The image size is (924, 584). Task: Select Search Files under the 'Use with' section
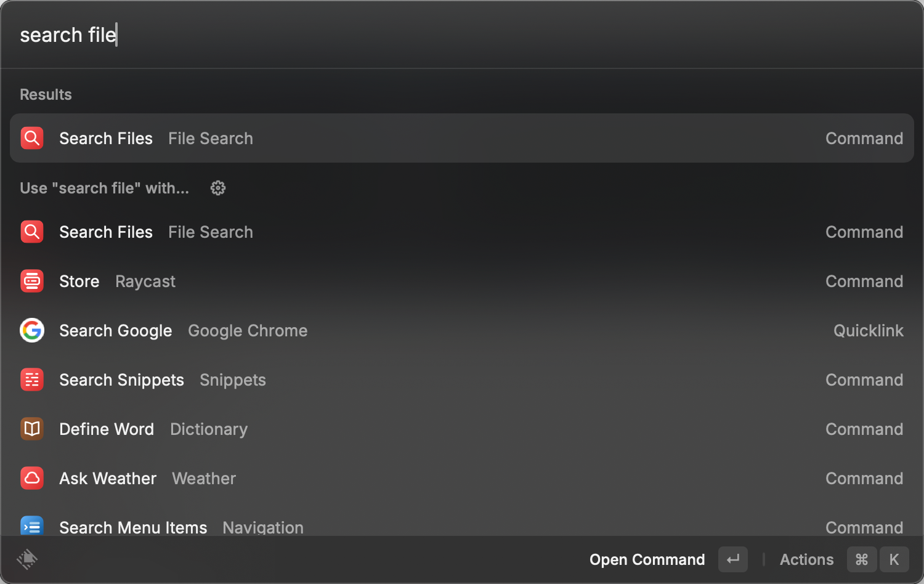[x=462, y=232]
